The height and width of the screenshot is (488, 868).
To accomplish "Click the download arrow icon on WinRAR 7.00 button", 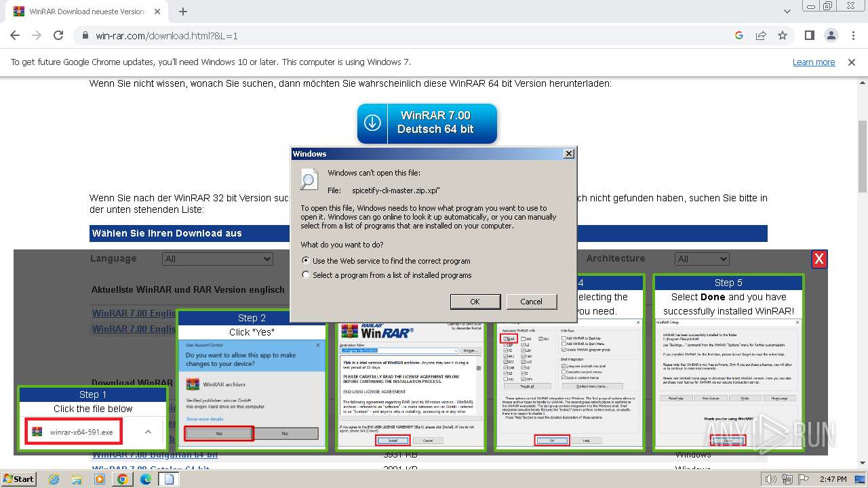I will coord(372,123).
